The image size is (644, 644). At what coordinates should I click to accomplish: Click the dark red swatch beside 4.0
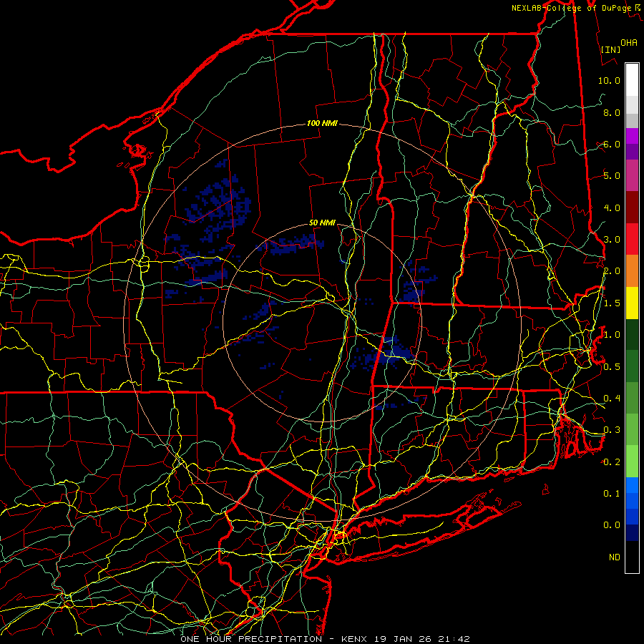[x=632, y=208]
